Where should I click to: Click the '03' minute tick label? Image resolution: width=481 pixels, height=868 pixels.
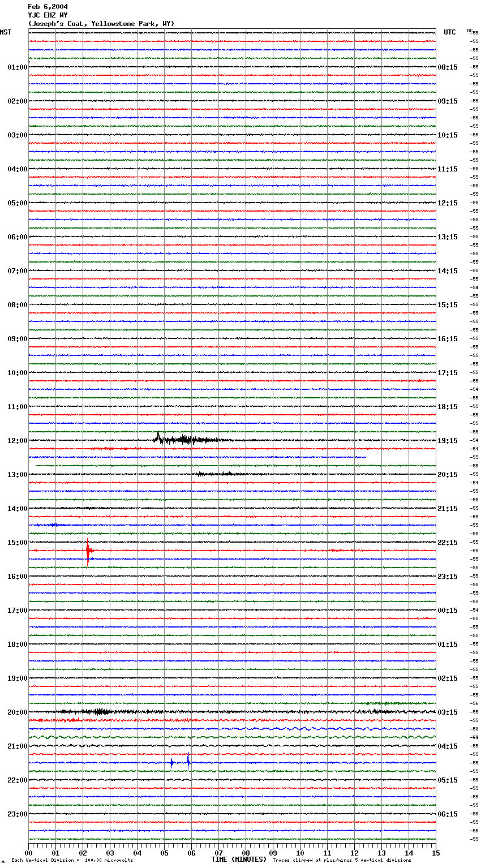[x=110, y=853]
